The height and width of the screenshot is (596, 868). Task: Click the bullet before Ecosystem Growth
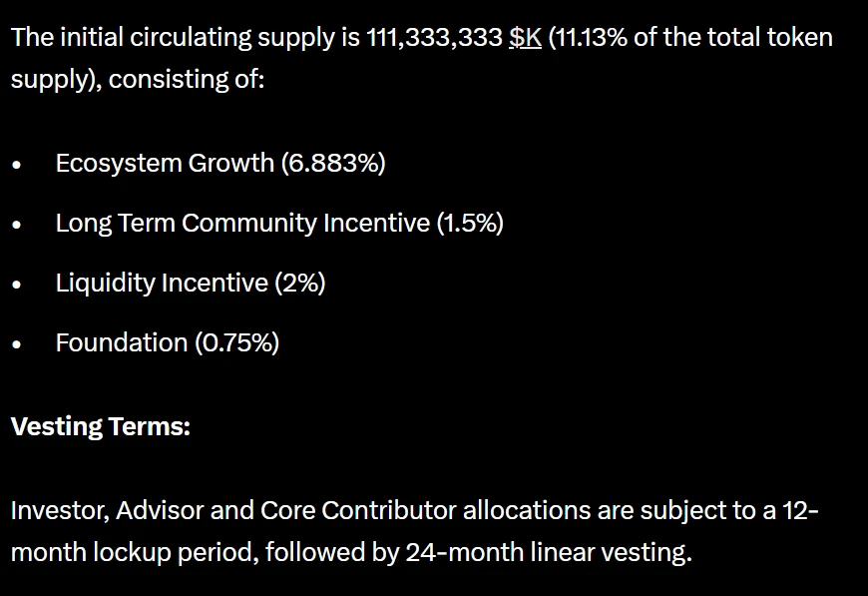[x=17, y=166]
